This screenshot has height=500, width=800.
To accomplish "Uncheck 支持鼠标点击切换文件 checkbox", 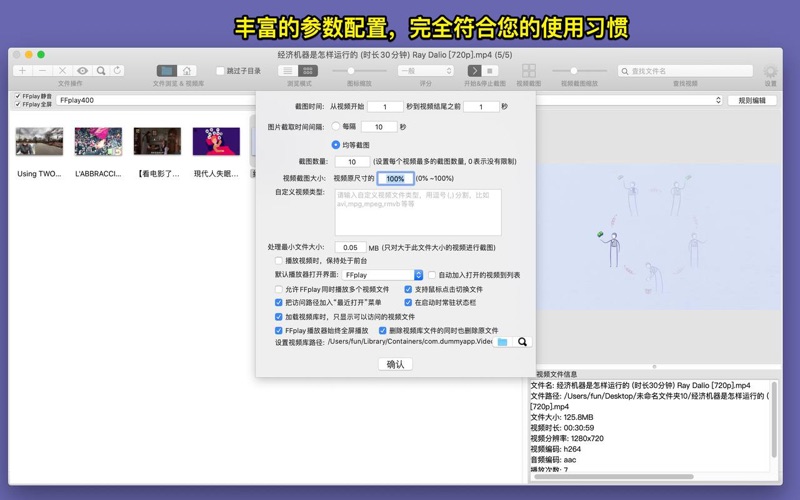I will (x=408, y=289).
